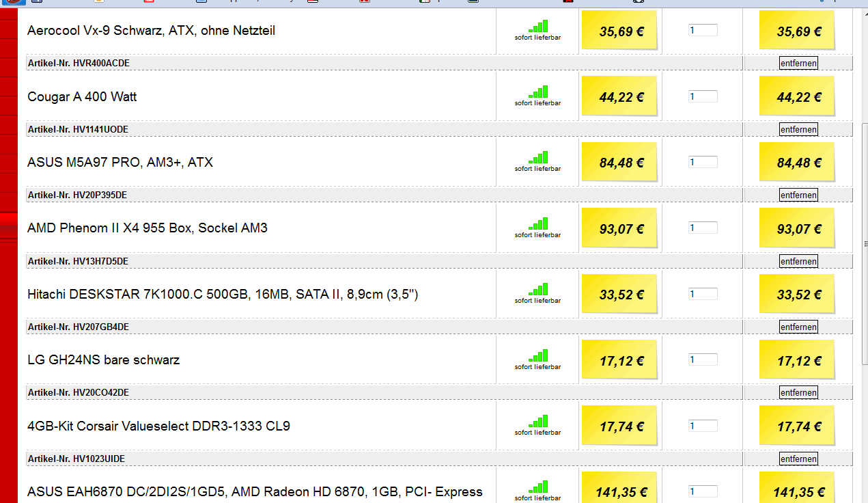Click availability bars icon for ASUS M5A97 PRO
The width and height of the screenshot is (868, 503).
coord(538,158)
